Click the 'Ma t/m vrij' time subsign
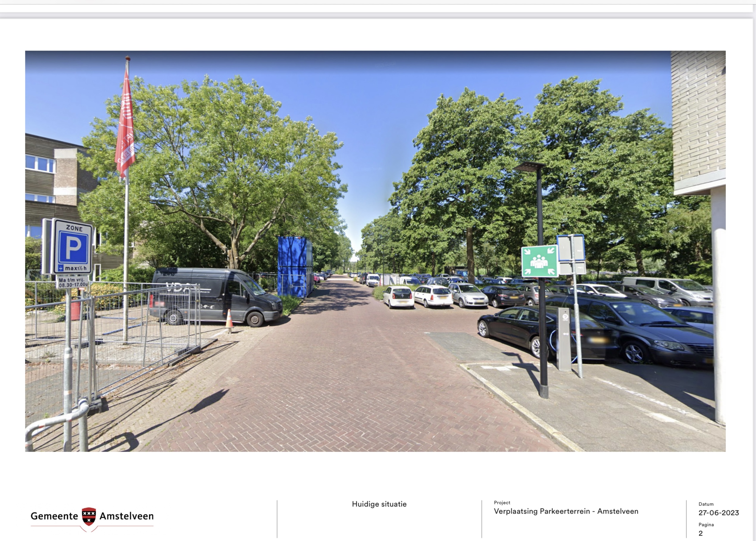The height and width of the screenshot is (541, 756). 73,282
